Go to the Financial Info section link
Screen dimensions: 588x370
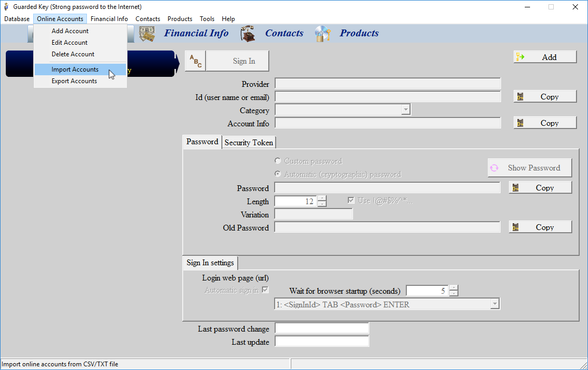196,33
